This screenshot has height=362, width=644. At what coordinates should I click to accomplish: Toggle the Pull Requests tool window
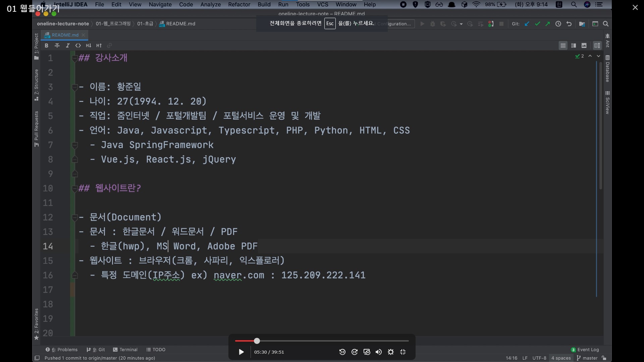click(37, 129)
